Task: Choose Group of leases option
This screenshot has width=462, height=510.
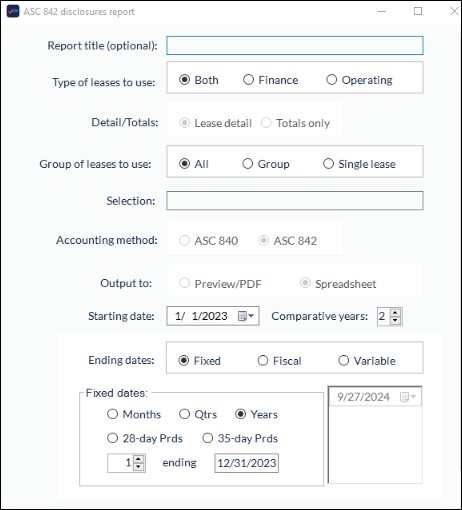Action: [x=266, y=164]
